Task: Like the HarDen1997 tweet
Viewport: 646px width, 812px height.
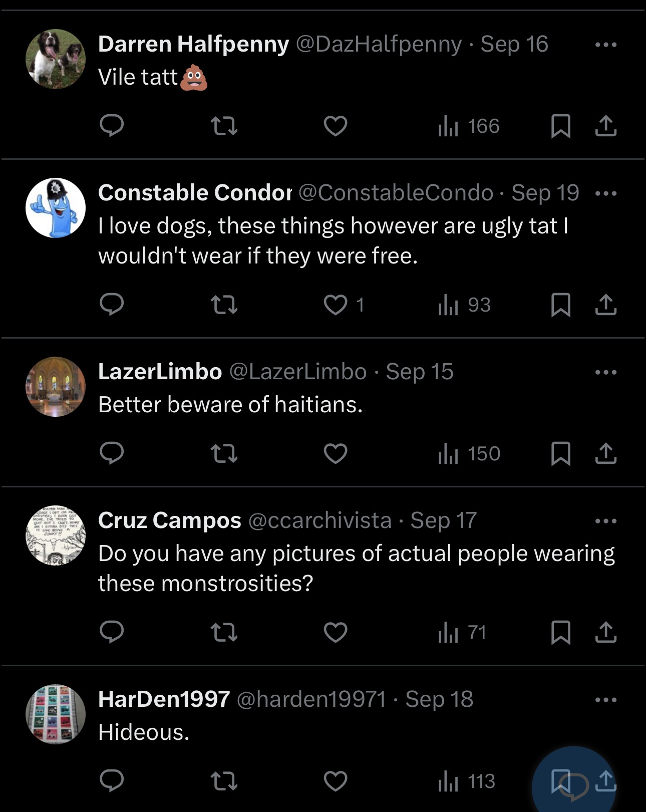Action: 335,780
